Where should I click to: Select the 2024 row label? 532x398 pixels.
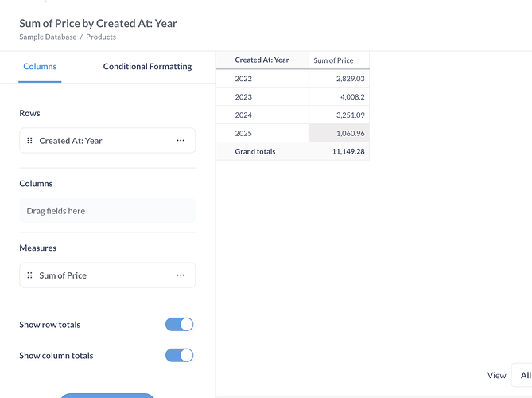243,115
